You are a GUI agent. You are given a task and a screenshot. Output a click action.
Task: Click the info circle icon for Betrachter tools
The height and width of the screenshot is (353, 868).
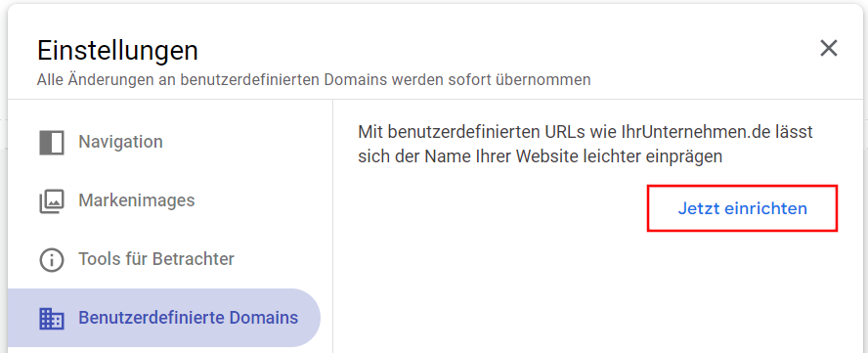52,259
